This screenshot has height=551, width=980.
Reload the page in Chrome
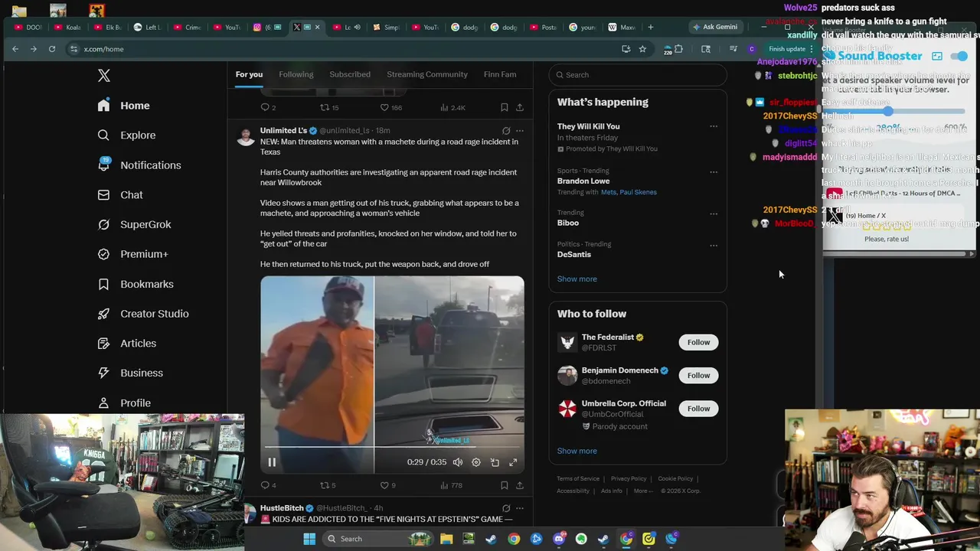[x=52, y=49]
